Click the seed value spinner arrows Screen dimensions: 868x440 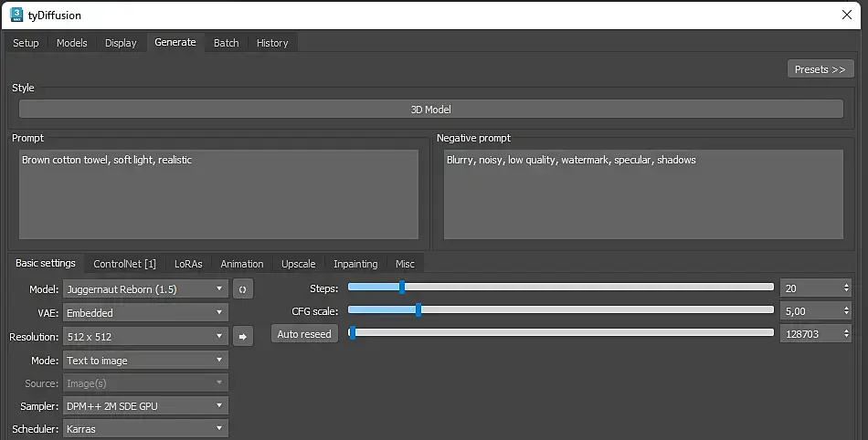(846, 334)
